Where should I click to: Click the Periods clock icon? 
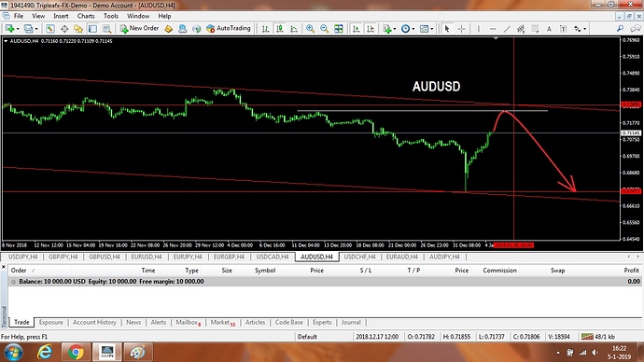pyautogui.click(x=405, y=28)
